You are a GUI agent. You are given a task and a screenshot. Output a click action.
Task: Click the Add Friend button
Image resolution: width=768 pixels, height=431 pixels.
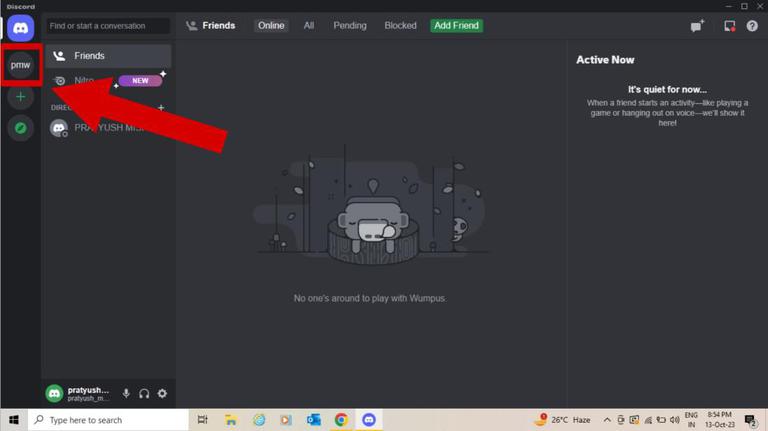tap(456, 25)
